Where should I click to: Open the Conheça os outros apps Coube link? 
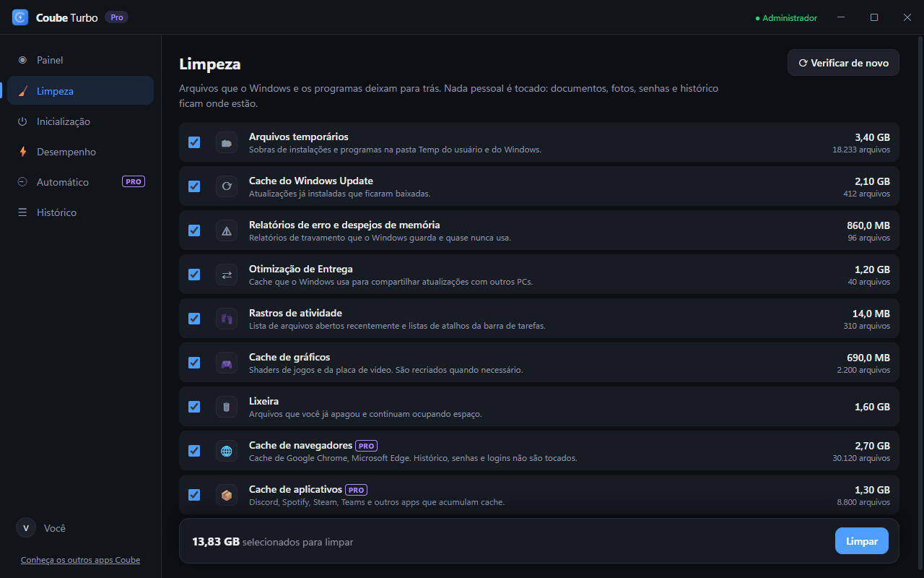pos(80,560)
